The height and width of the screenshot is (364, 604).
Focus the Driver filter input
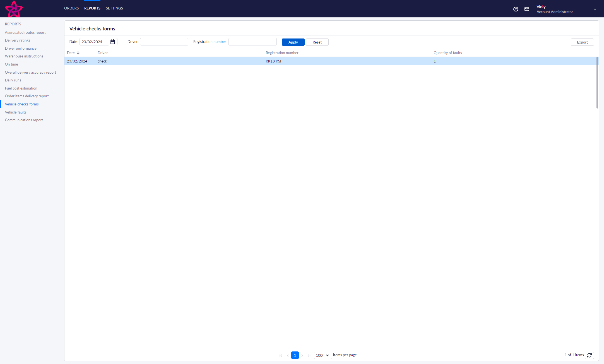(164, 42)
